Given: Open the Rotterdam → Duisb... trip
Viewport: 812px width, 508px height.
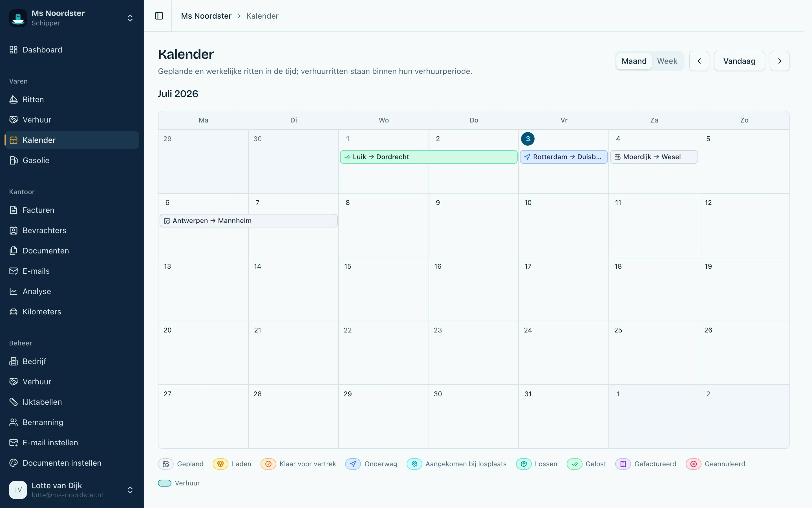Looking at the screenshot, I should (x=564, y=157).
